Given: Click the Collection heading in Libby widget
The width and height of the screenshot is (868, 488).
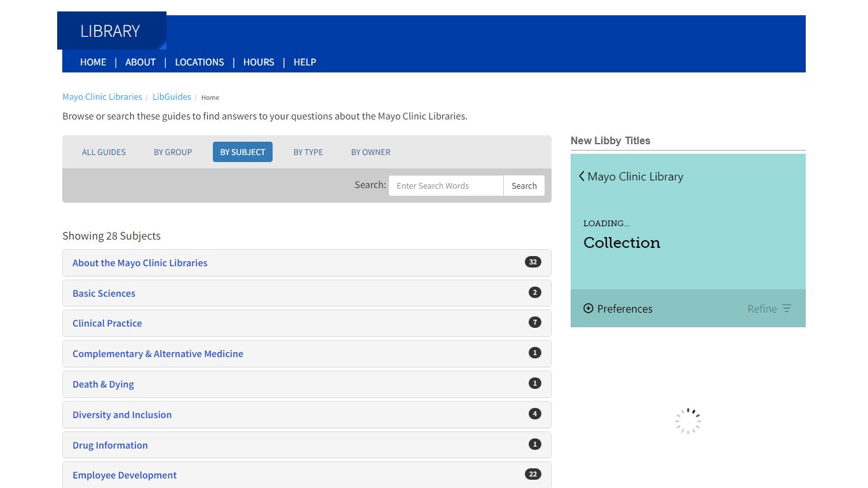Looking at the screenshot, I should click(x=622, y=242).
